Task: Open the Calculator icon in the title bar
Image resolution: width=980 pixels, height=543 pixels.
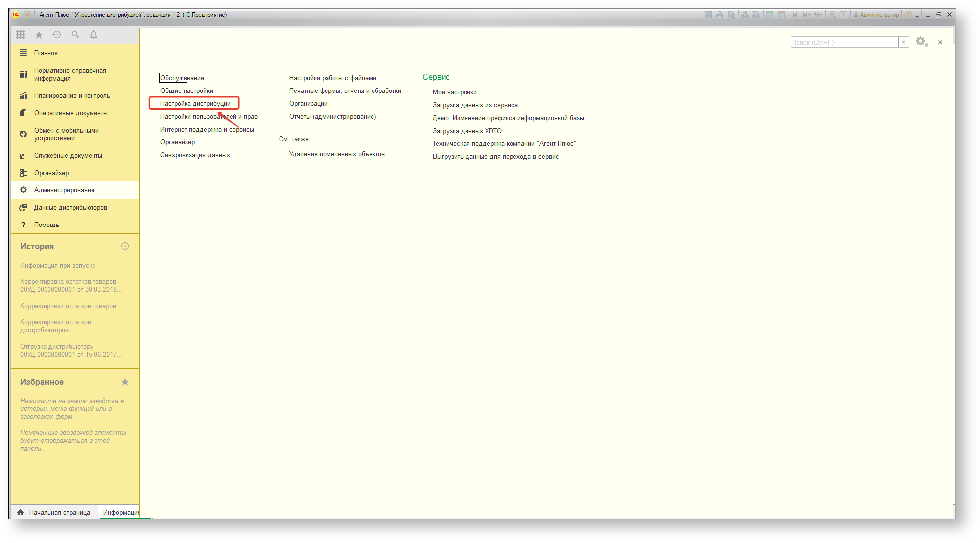Action: (769, 15)
